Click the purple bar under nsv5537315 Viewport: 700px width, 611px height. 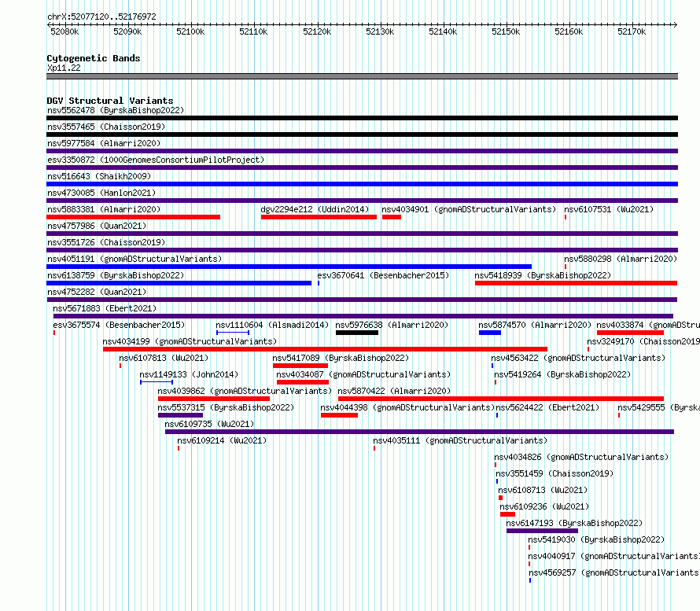(x=180, y=415)
